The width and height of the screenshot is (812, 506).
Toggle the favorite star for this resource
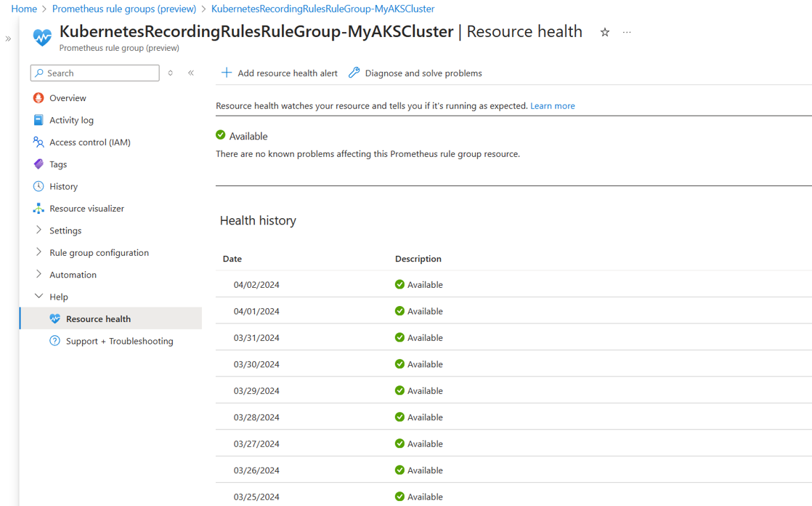click(604, 32)
